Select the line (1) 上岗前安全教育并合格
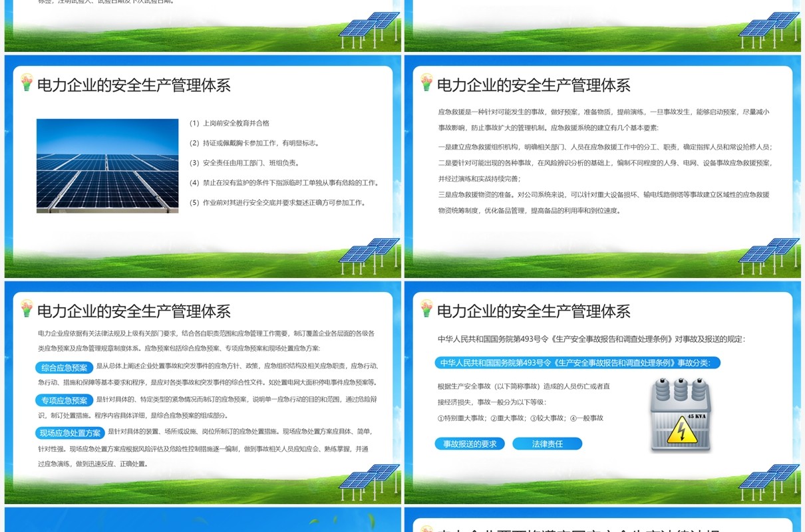Viewport: 805px width, 532px height. click(229, 123)
